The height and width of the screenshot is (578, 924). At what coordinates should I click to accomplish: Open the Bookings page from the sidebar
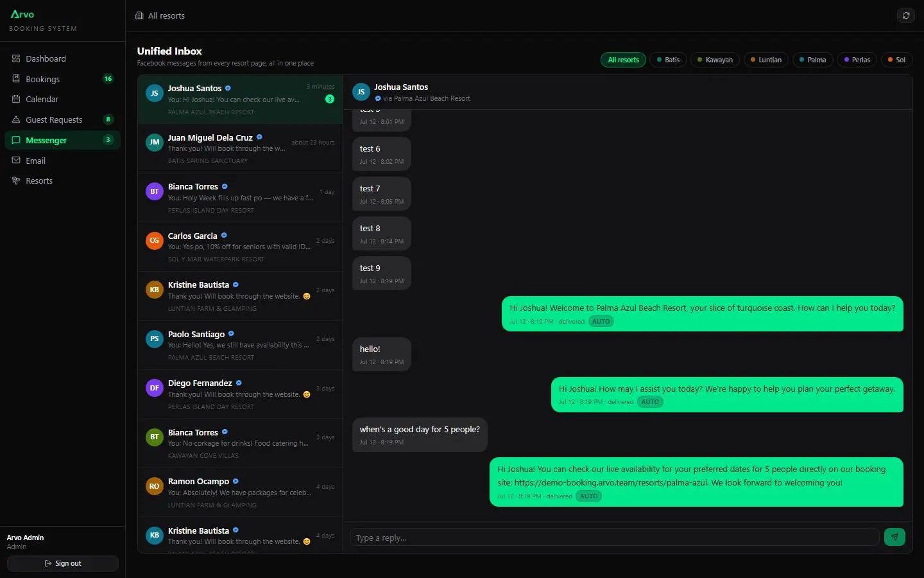tap(62, 79)
